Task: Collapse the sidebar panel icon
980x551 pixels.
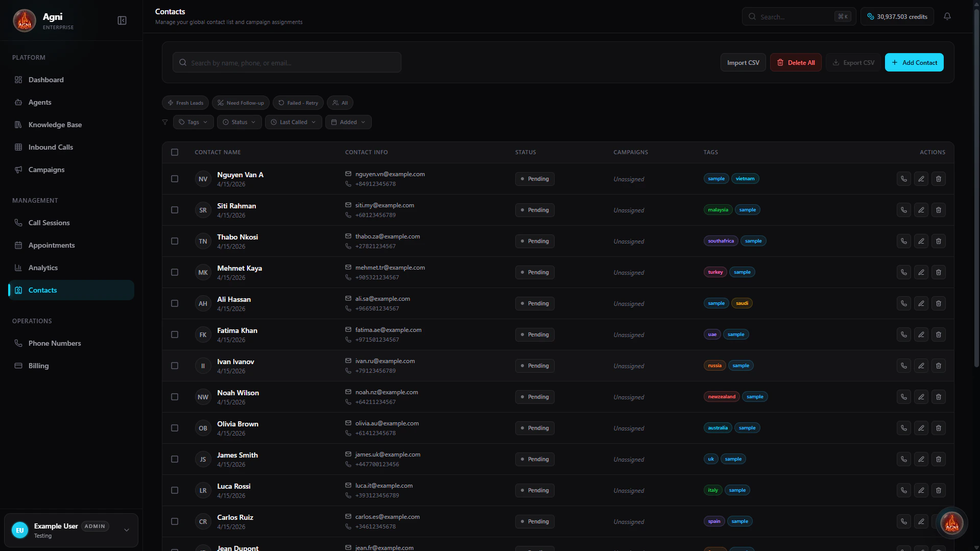Action: tap(122, 20)
